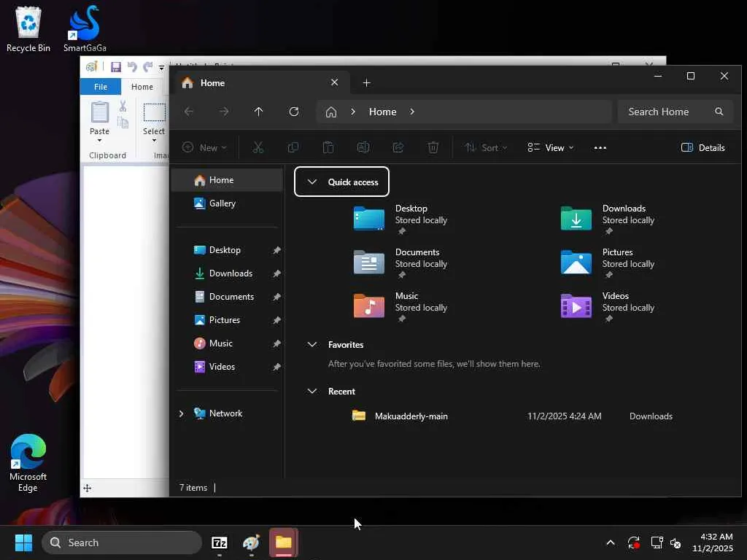The height and width of the screenshot is (560, 747).
Task: Click the Paint taskbar icon
Action: click(252, 542)
